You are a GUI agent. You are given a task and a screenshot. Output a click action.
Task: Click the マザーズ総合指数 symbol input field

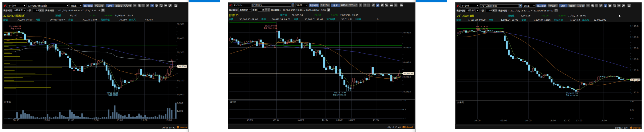[x=499, y=6]
